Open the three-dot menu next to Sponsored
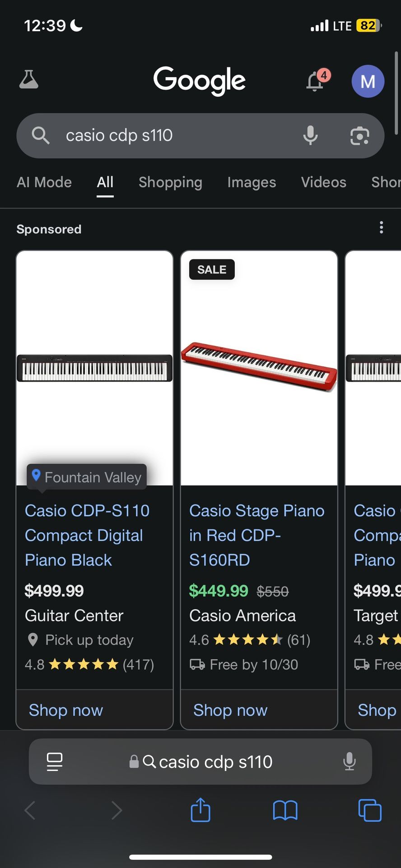This screenshot has width=401, height=868. coord(382,228)
